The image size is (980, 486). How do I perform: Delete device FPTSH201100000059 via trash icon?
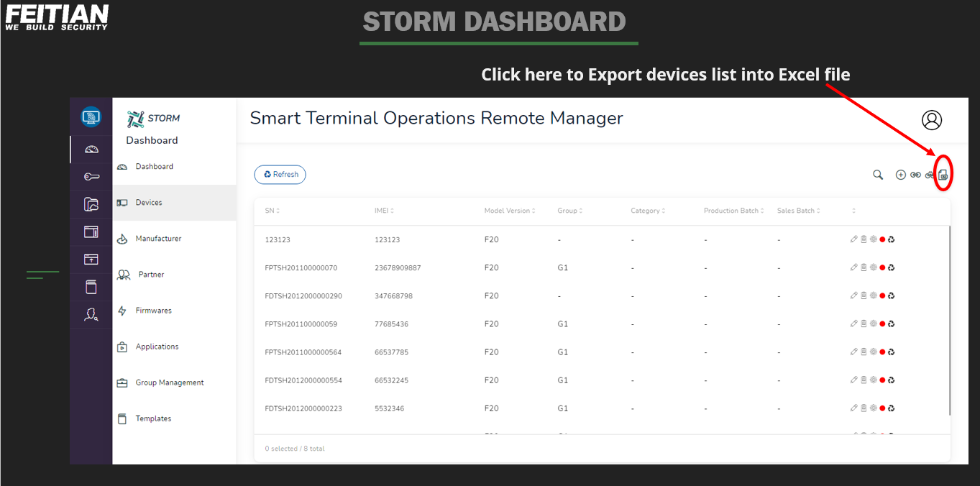[864, 324]
